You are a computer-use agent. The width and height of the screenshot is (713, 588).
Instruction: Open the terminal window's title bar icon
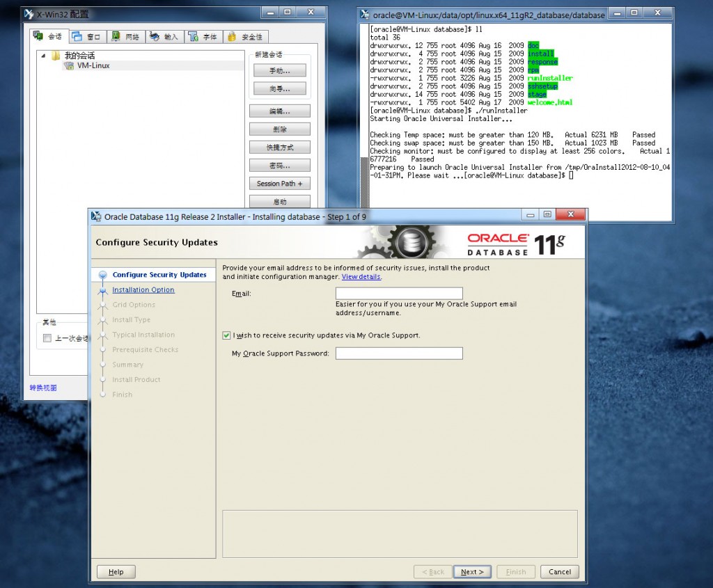tap(364, 15)
